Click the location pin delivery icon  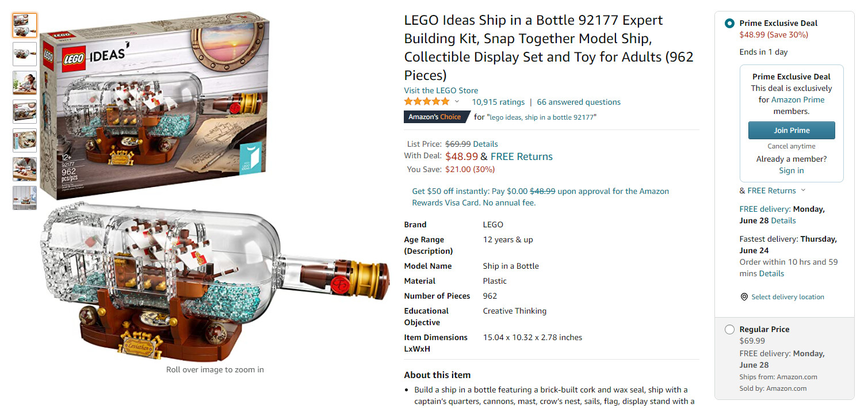pos(744,297)
